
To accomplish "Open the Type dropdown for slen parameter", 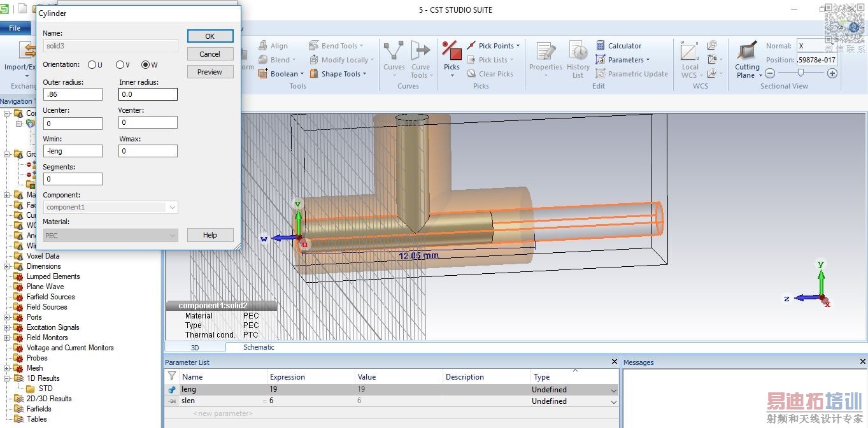I will pyautogui.click(x=614, y=401).
